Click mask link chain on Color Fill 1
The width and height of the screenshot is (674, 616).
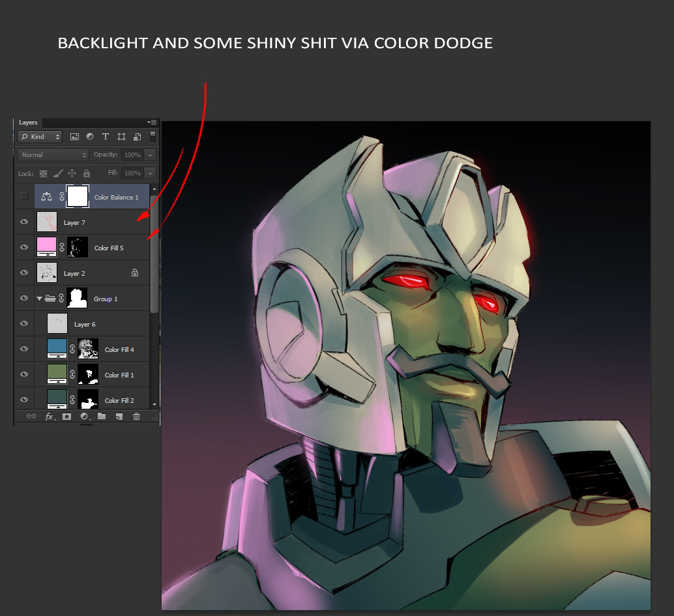click(x=72, y=374)
